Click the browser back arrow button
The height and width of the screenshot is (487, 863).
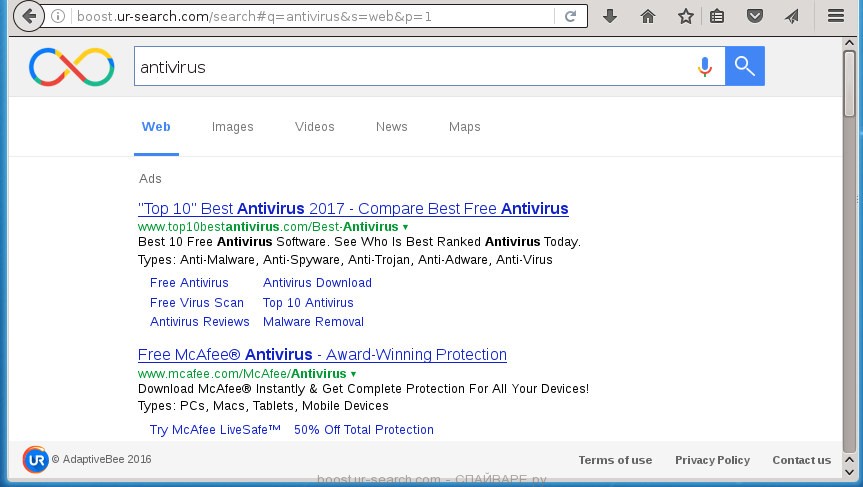pyautogui.click(x=29, y=16)
